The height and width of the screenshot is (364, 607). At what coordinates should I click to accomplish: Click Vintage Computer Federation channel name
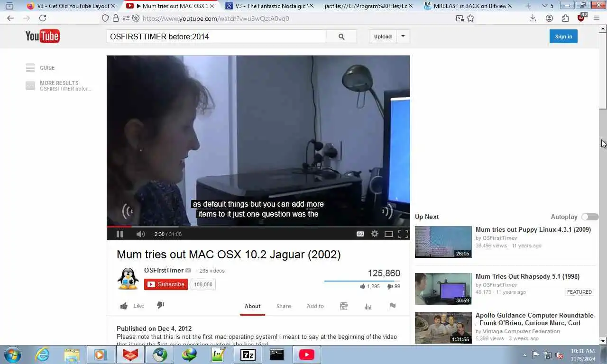(521, 331)
